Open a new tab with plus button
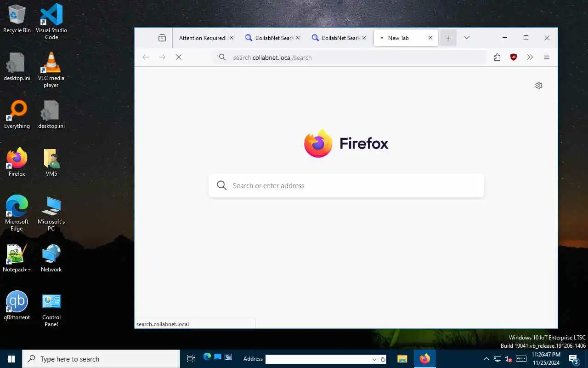Image resolution: width=588 pixels, height=368 pixels. (448, 38)
